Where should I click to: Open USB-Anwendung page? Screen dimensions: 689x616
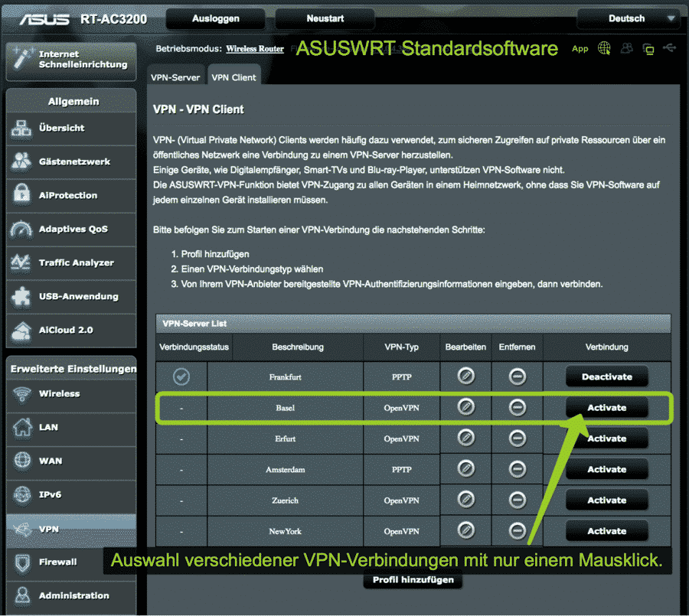pos(71,297)
